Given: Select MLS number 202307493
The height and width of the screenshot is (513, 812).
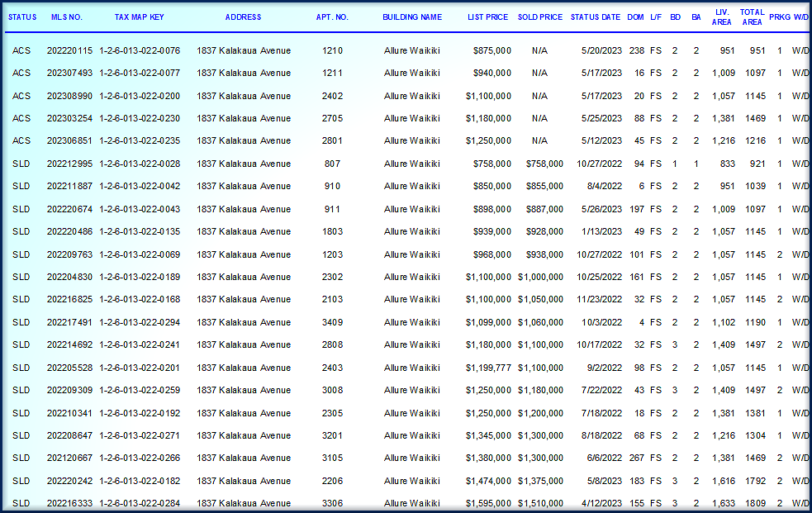Looking at the screenshot, I should (x=69, y=73).
